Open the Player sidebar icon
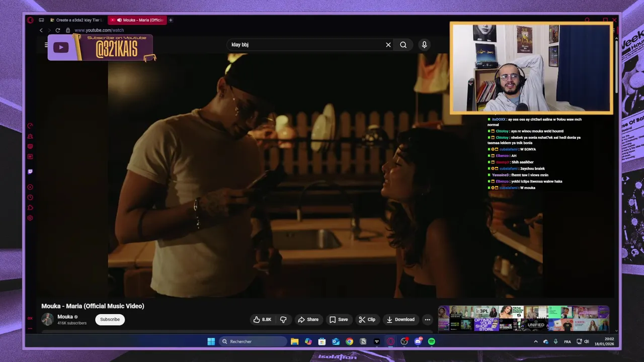Image resolution: width=644 pixels, height=362 pixels. pyautogui.click(x=30, y=187)
